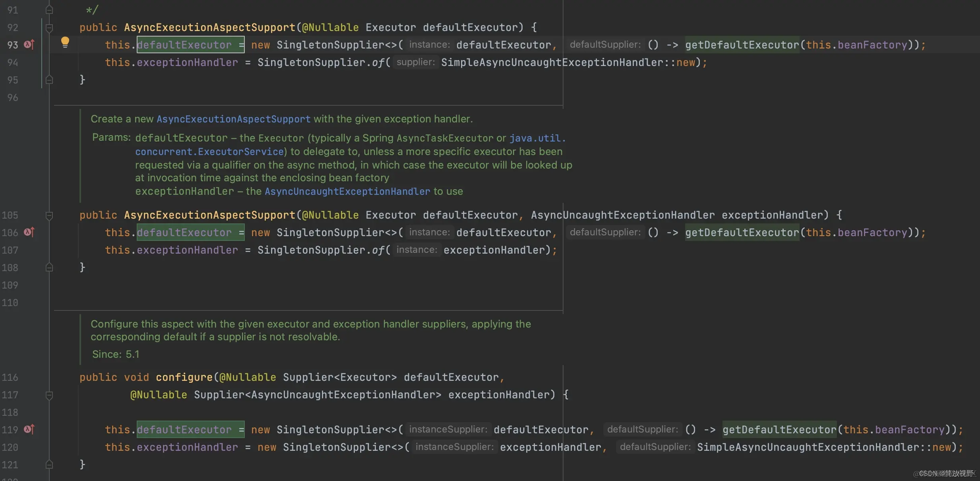Click the 'defaultSupplier:' inlay hint on line 119
Screen dimensions: 980x481
(641, 429)
